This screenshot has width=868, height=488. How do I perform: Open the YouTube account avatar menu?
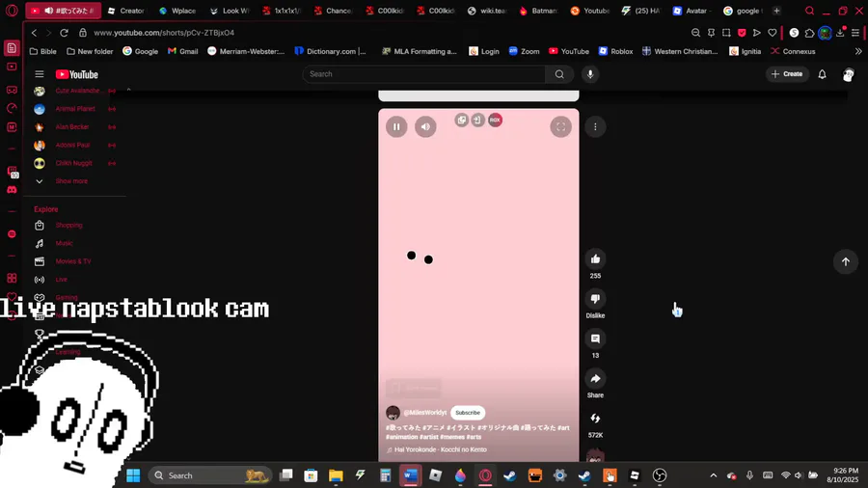pos(848,74)
